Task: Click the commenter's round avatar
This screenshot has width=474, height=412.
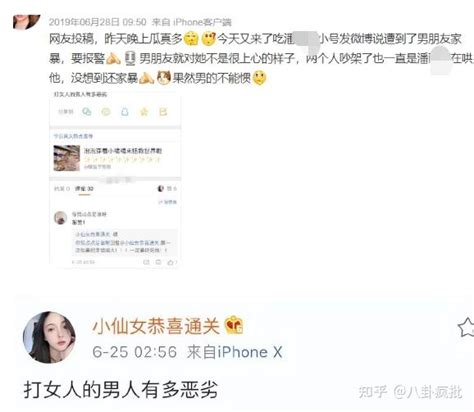Action: (61, 218)
